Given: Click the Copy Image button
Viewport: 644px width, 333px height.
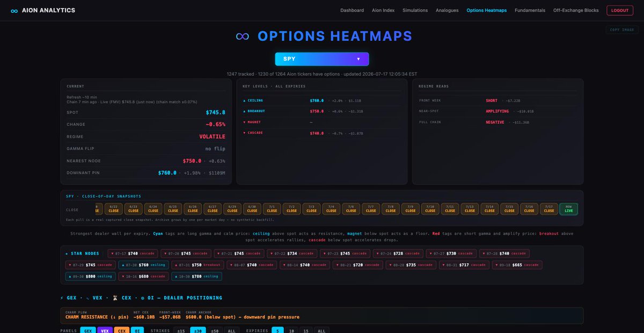Looking at the screenshot, I should pyautogui.click(x=622, y=30).
